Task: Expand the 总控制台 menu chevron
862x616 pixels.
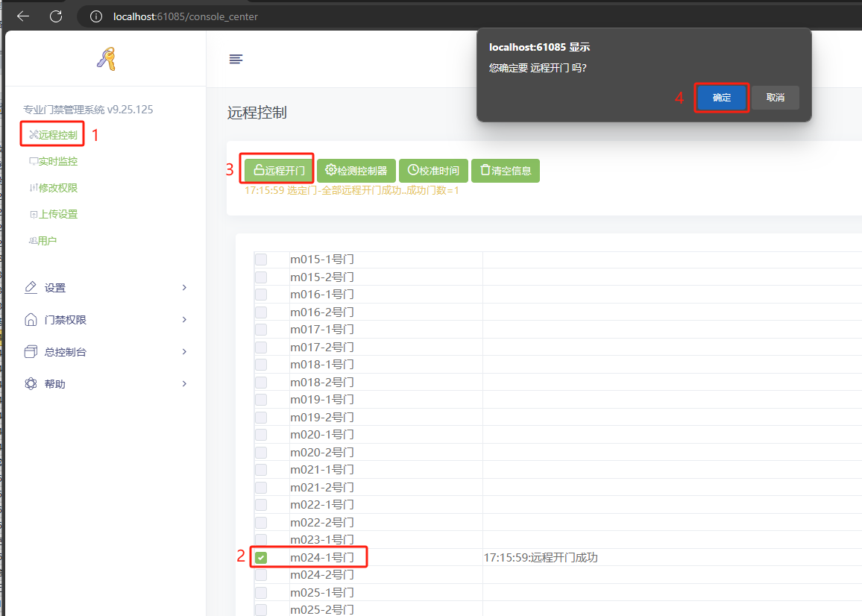Action: (184, 351)
